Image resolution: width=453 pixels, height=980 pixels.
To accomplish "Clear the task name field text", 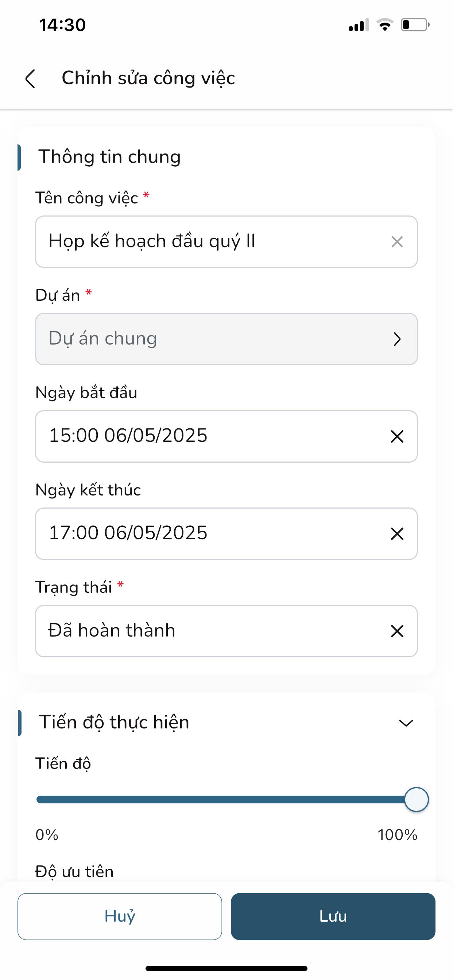I will [x=397, y=242].
